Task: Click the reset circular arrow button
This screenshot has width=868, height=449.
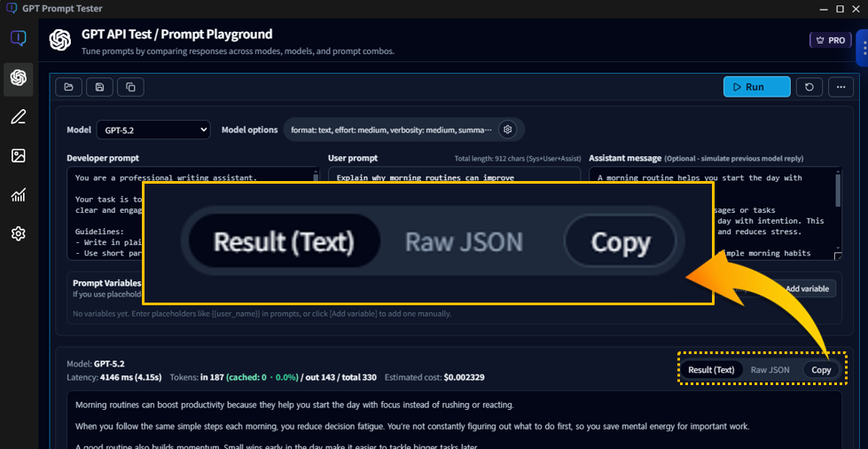Action: pos(809,87)
